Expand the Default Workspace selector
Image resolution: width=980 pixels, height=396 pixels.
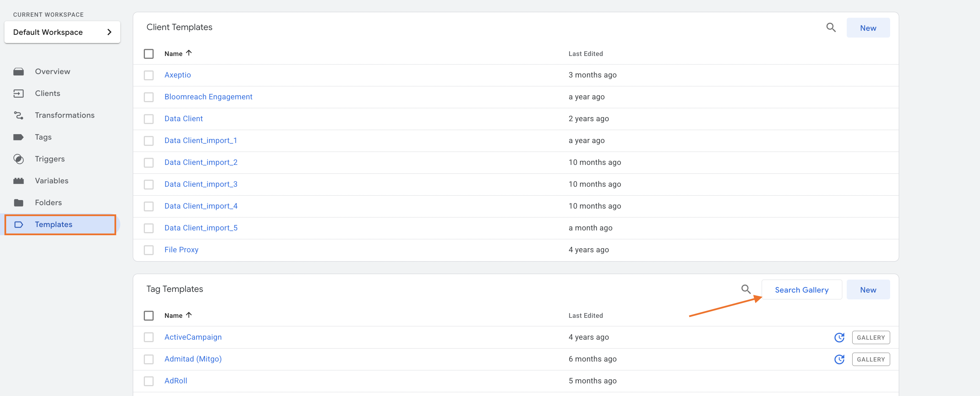tap(63, 32)
